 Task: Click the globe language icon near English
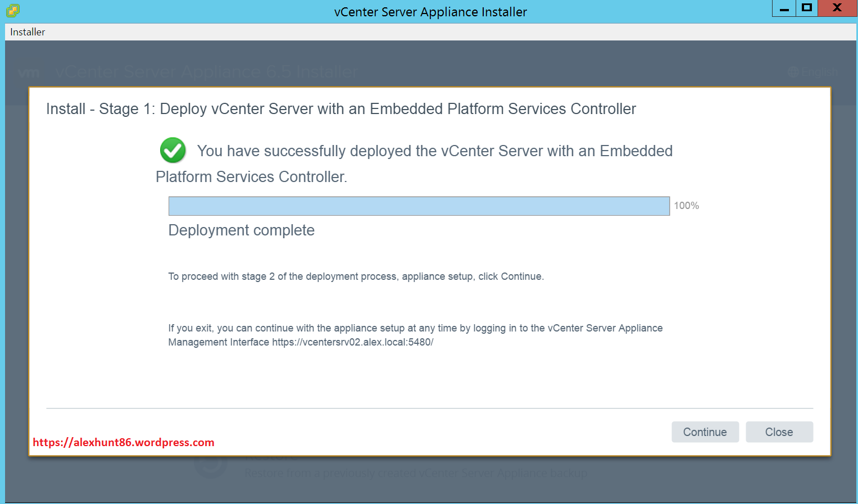coord(793,72)
